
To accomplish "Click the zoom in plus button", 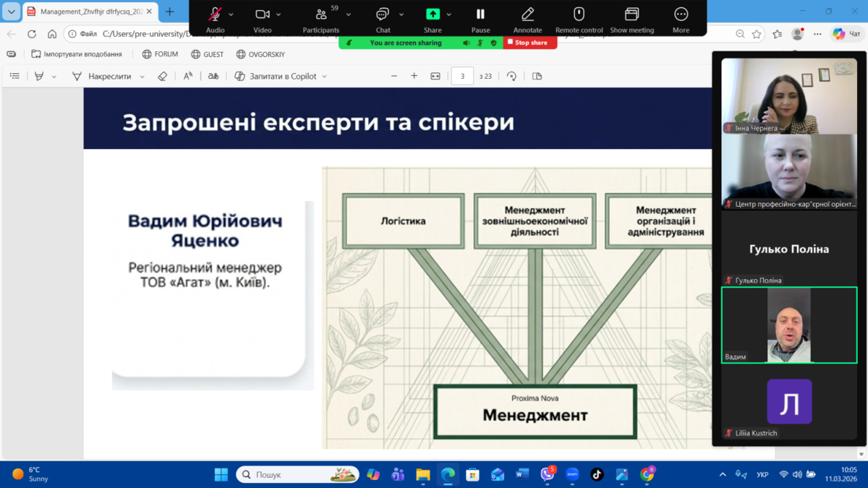I will click(x=414, y=76).
